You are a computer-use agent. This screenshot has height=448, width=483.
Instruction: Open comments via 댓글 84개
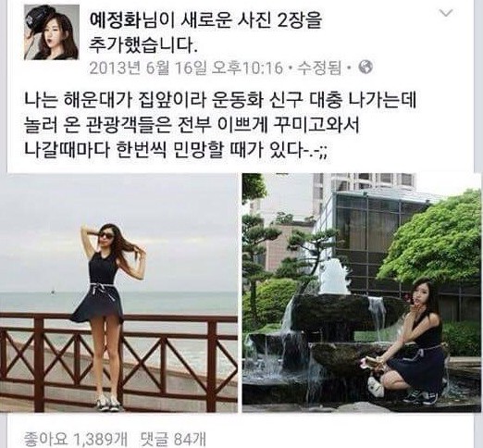click(x=173, y=439)
